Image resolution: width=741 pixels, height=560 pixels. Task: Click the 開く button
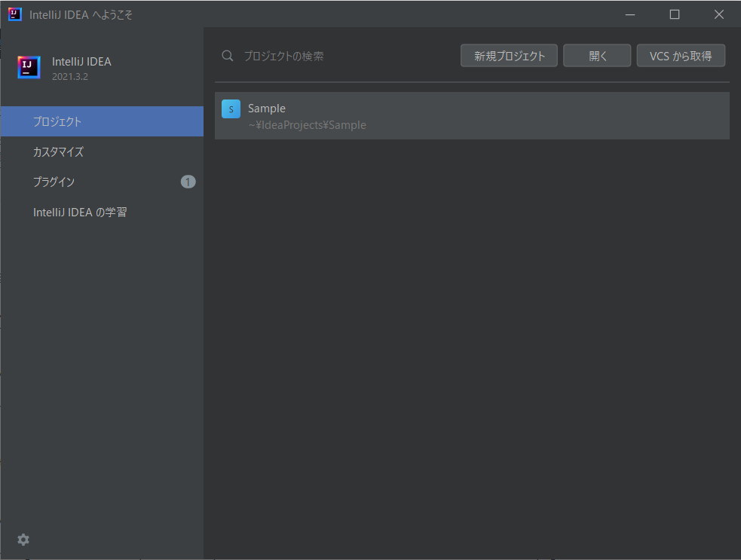tap(597, 56)
